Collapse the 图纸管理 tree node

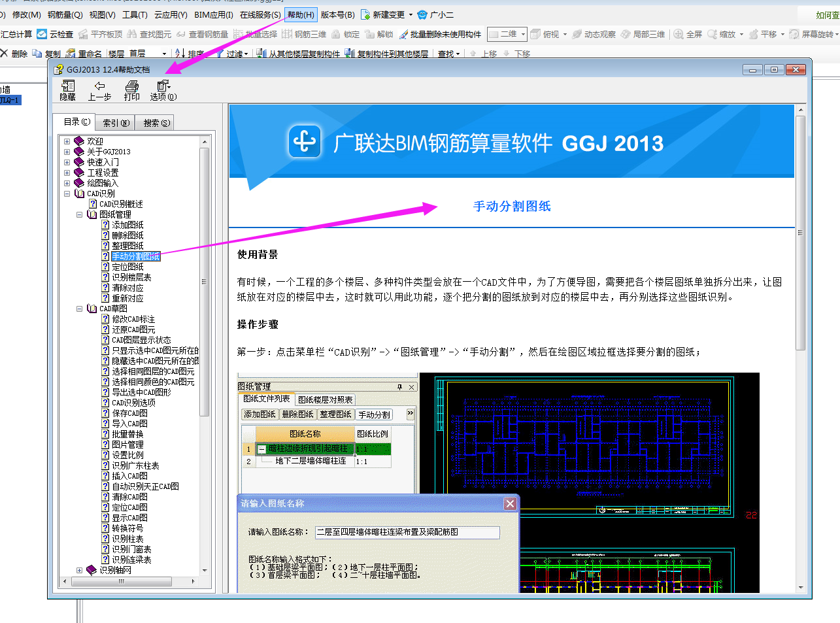coord(79,214)
